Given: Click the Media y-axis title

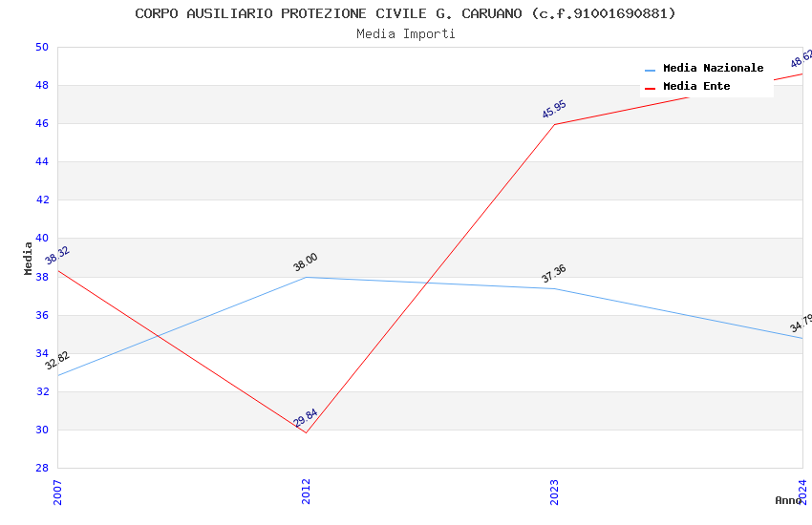Looking at the screenshot, I should tap(28, 258).
